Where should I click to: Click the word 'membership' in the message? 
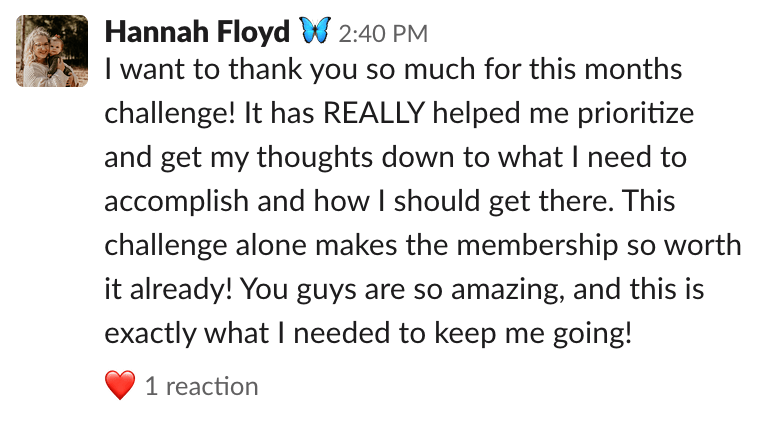tap(537, 246)
